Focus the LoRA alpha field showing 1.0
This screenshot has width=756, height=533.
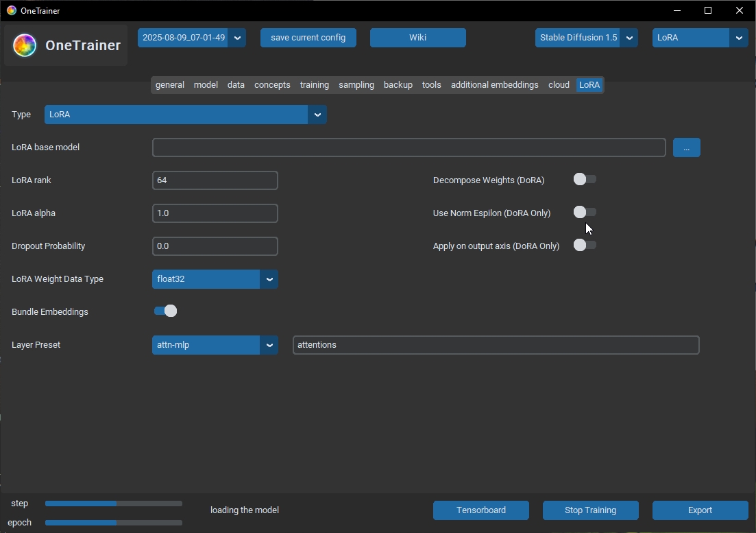tap(215, 213)
